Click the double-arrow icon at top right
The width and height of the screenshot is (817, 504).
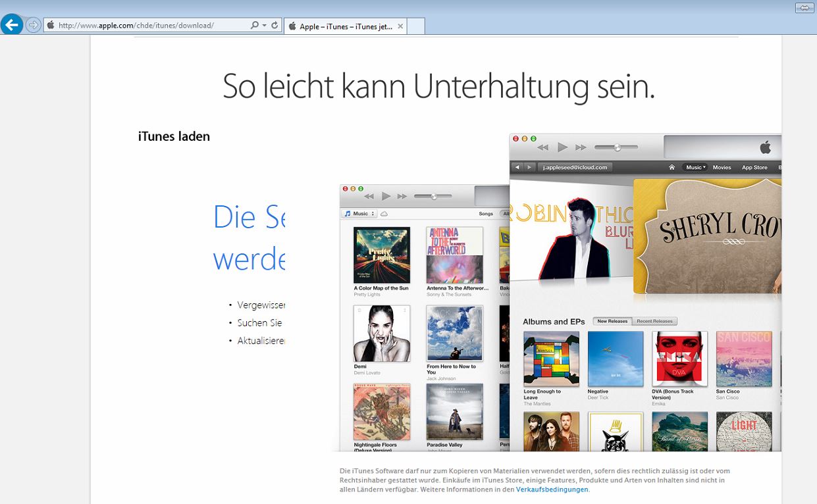click(804, 8)
